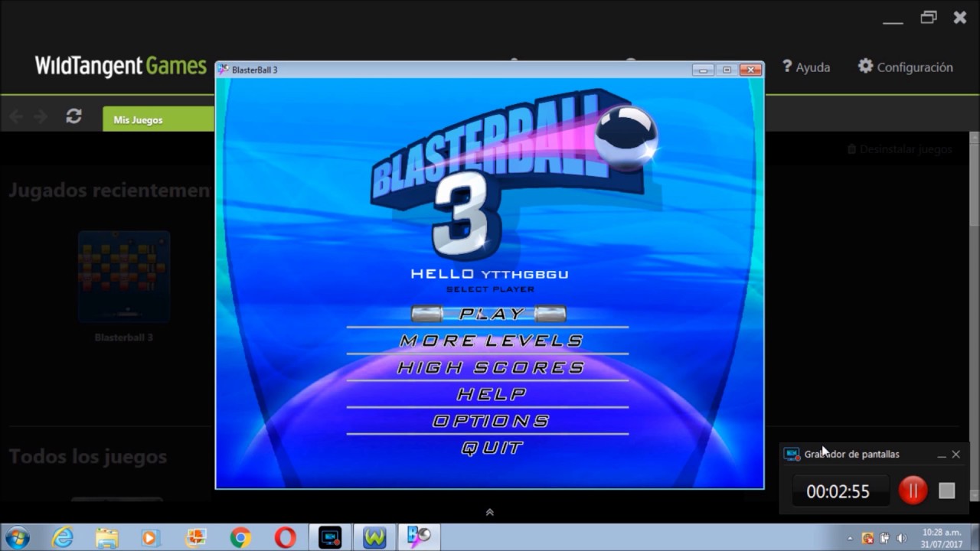
Task: Switch to BlasterBall taskbar icon
Action: [x=419, y=537]
